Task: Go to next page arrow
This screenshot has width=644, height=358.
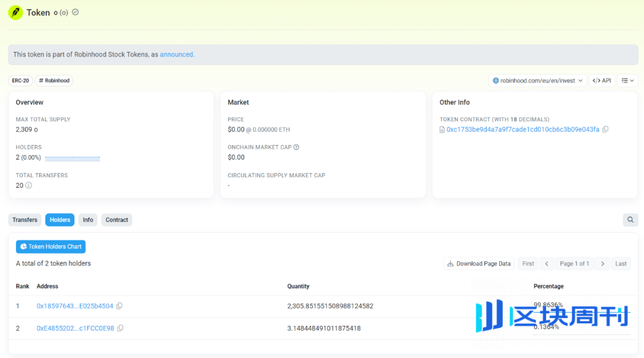Action: coord(602,264)
